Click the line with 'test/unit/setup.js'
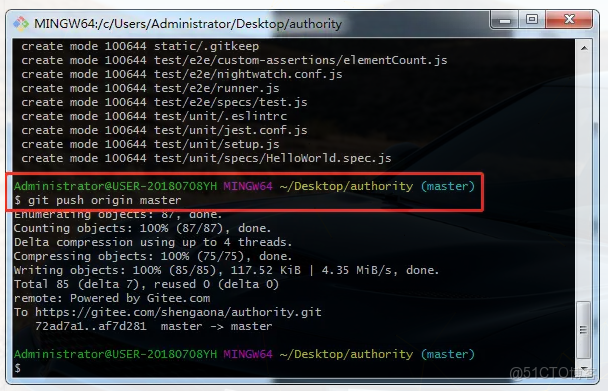 click(150, 144)
